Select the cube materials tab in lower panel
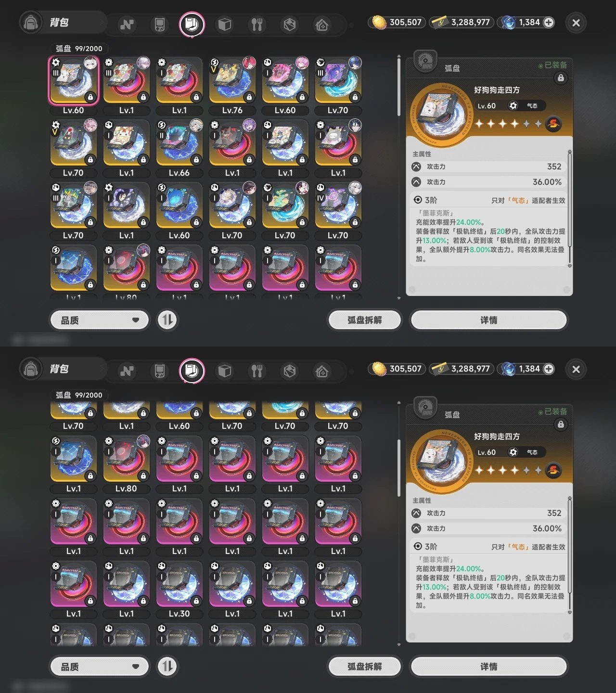The width and height of the screenshot is (616, 693). [225, 371]
